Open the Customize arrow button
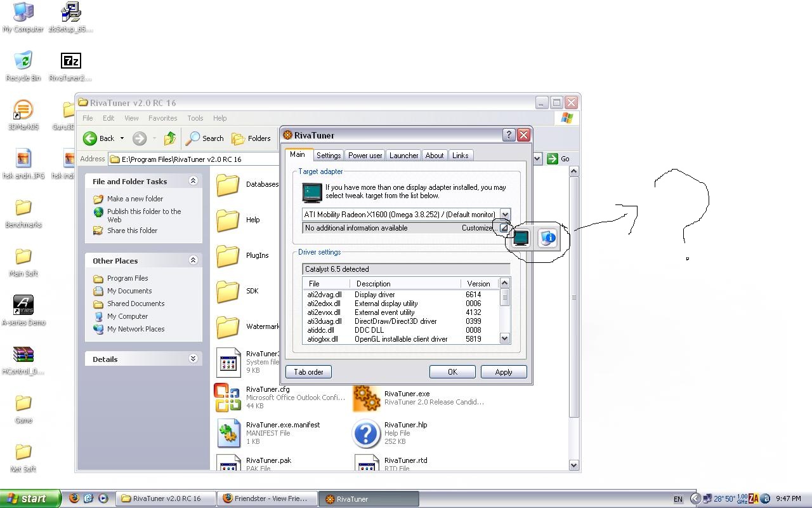The height and width of the screenshot is (508, 812). (504, 228)
